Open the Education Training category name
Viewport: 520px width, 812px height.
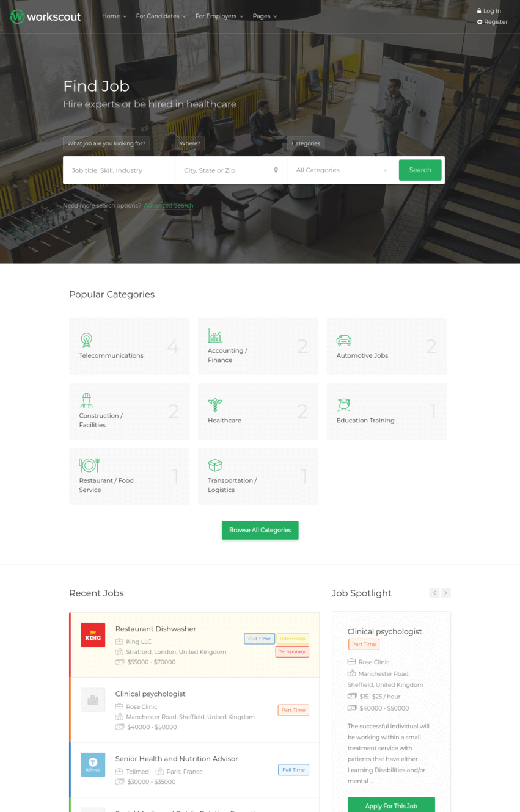tap(365, 421)
